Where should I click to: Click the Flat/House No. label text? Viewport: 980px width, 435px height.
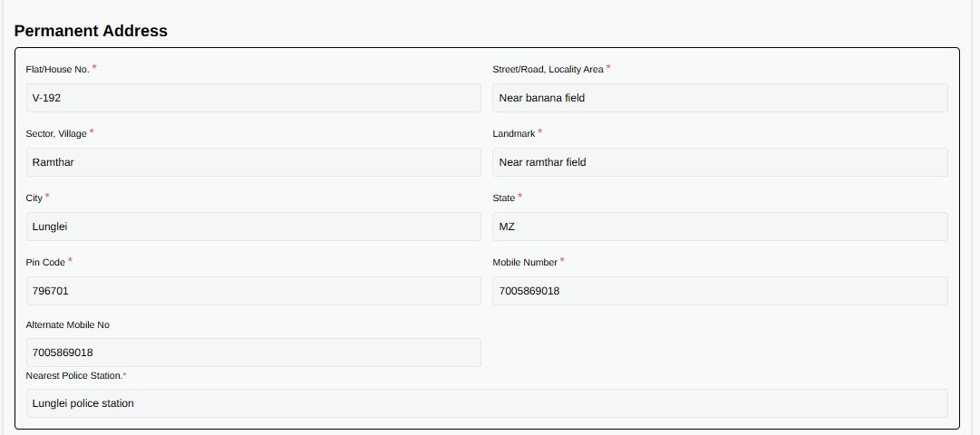click(57, 70)
